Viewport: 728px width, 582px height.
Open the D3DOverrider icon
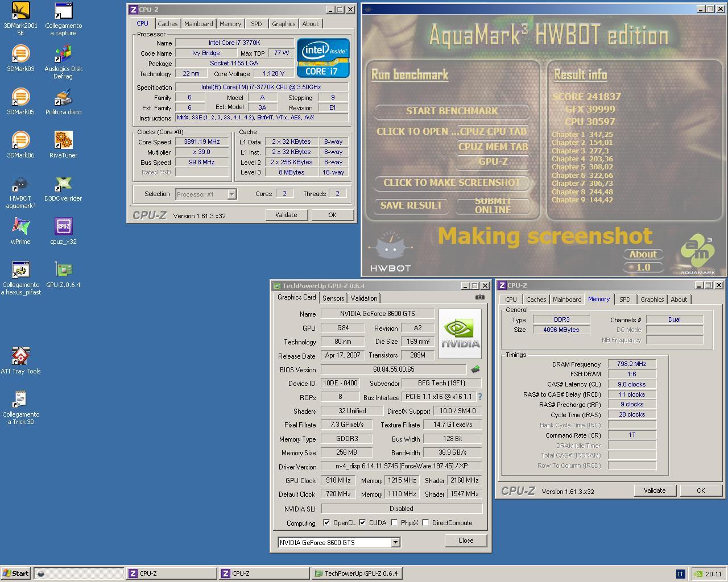pyautogui.click(x=63, y=188)
